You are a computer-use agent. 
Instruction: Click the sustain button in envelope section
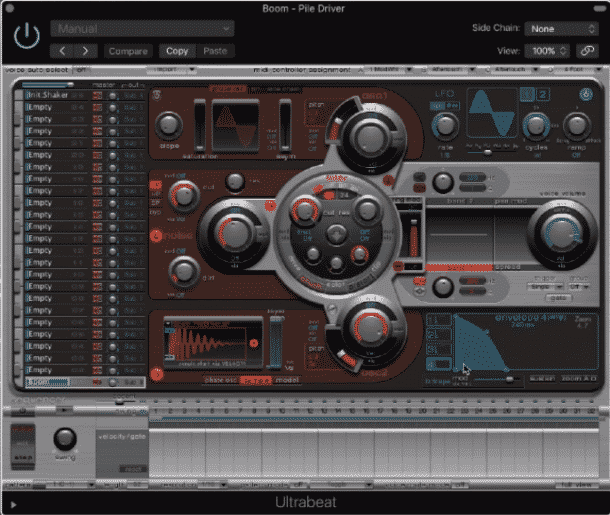[542, 378]
